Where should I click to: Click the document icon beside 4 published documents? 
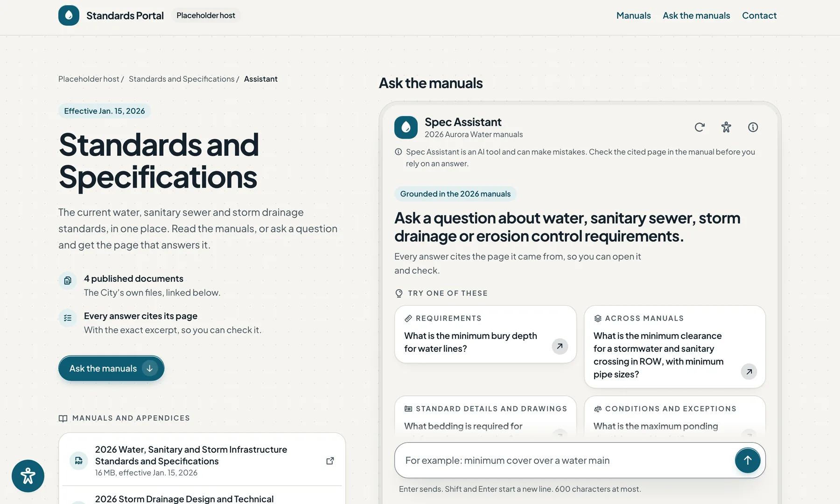[68, 280]
